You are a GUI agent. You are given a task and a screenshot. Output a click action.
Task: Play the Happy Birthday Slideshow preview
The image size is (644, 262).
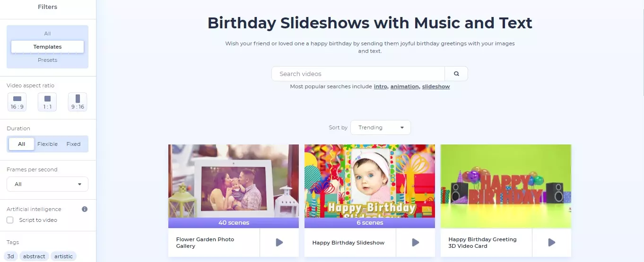click(x=415, y=243)
